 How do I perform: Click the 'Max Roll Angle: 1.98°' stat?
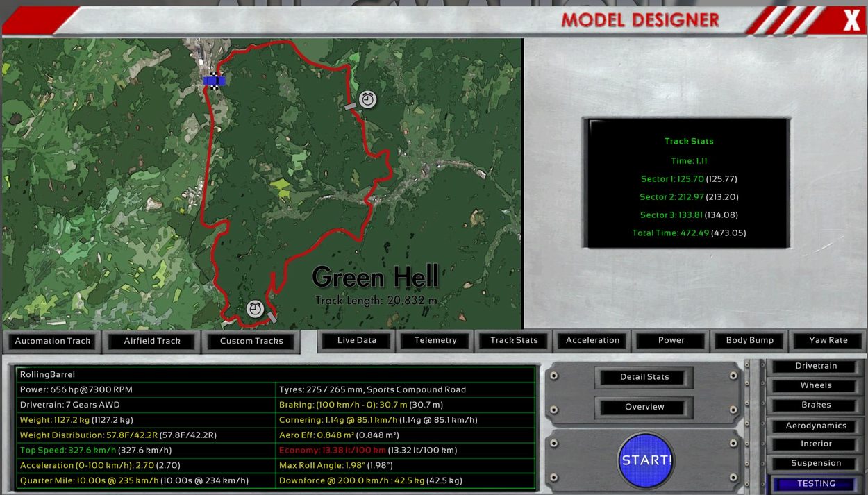pyautogui.click(x=321, y=466)
